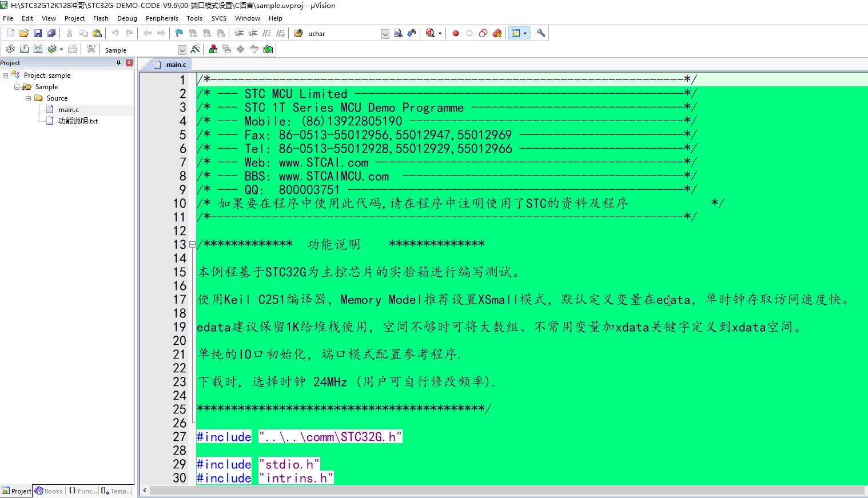Open the File menu

pos(8,18)
